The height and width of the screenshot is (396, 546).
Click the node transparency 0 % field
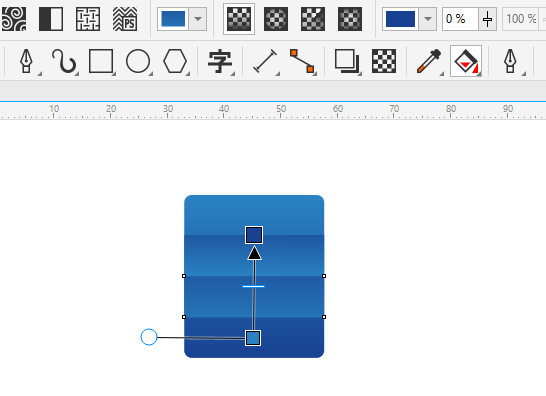point(460,19)
